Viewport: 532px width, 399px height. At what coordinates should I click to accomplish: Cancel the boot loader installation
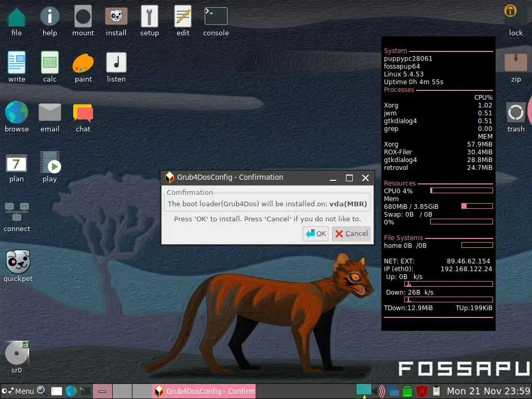click(x=351, y=233)
